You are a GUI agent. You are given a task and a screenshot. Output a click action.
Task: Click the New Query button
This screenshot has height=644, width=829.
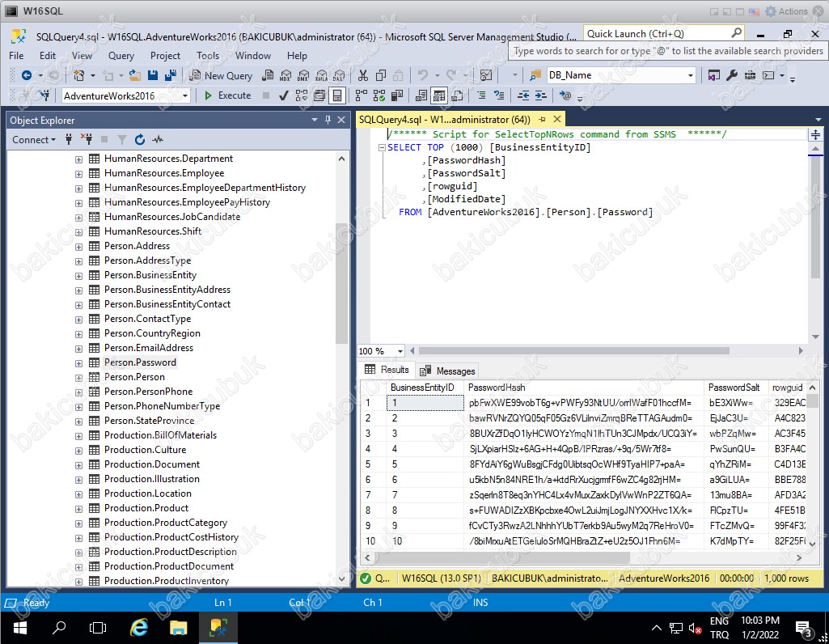click(221, 75)
